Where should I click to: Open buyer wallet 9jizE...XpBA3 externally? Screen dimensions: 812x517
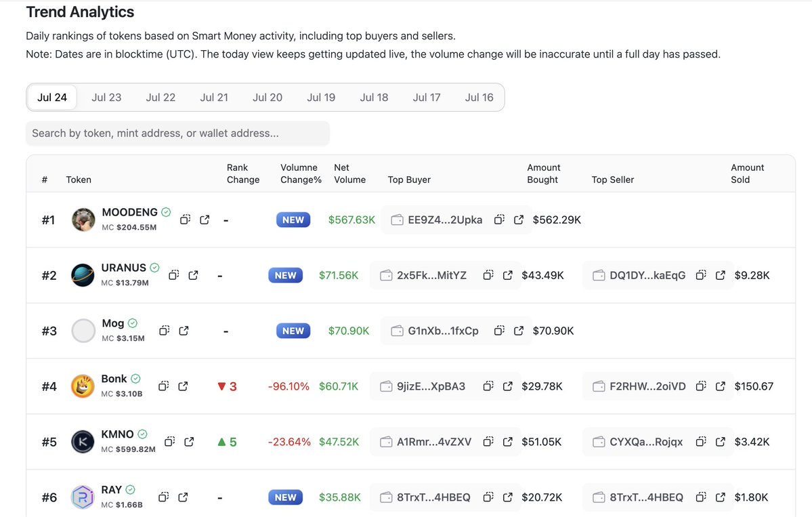coord(507,386)
